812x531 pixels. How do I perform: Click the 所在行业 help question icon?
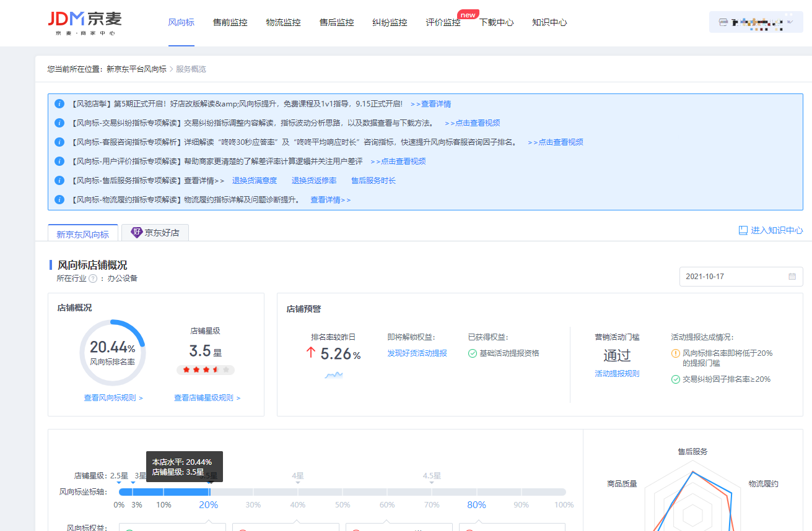pos(93,278)
